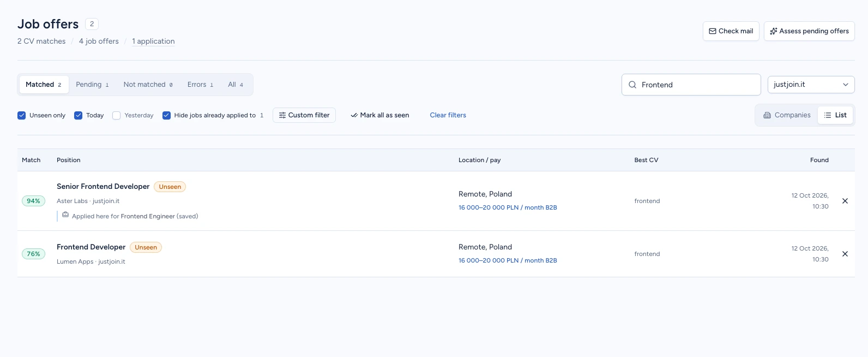Viewport: 868px width, 357px height.
Task: Click the briefcase icon beside Applied here note
Action: point(65,215)
